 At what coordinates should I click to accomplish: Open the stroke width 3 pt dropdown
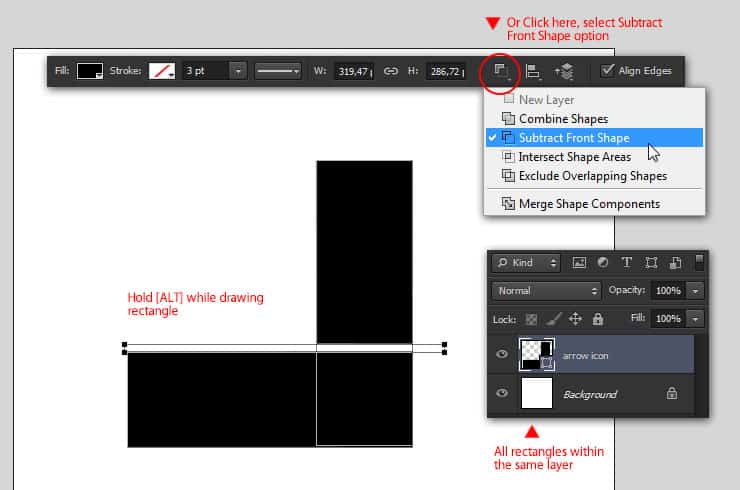[238, 71]
